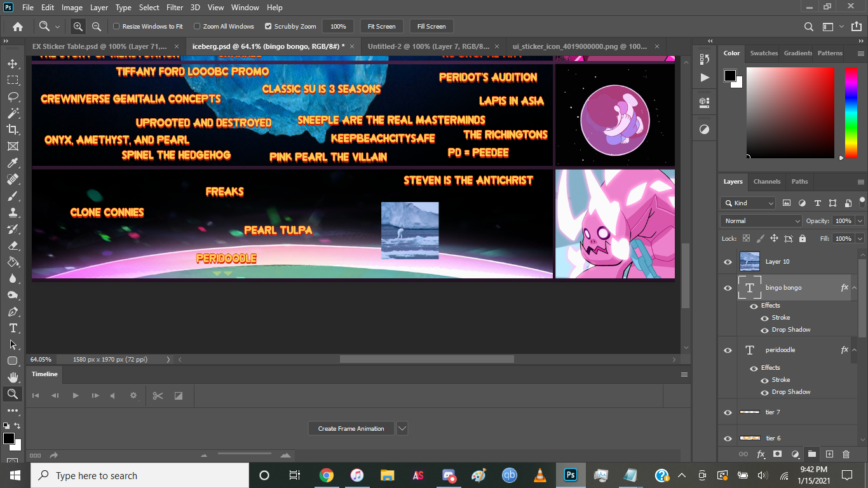The image size is (868, 488).
Task: Disable Scrubby Zoom checkbox
Action: pyautogui.click(x=268, y=27)
